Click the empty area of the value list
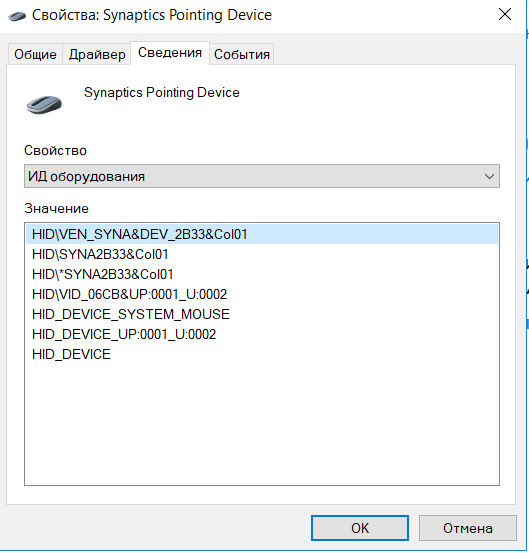 262,423
